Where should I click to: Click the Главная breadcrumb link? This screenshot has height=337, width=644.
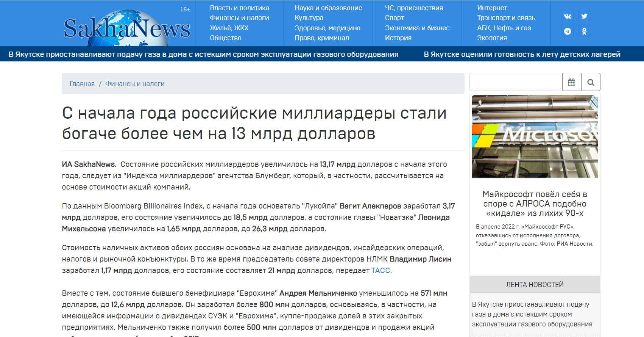tap(82, 84)
